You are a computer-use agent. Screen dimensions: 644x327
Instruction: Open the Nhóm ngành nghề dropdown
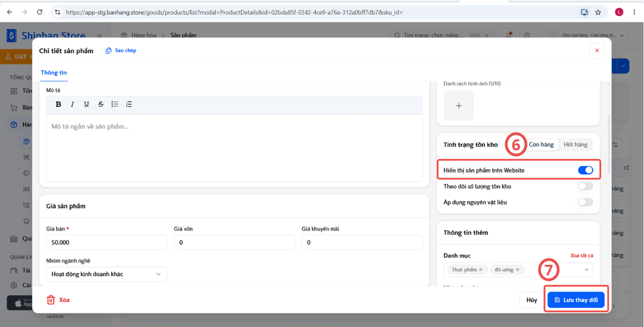[107, 274]
